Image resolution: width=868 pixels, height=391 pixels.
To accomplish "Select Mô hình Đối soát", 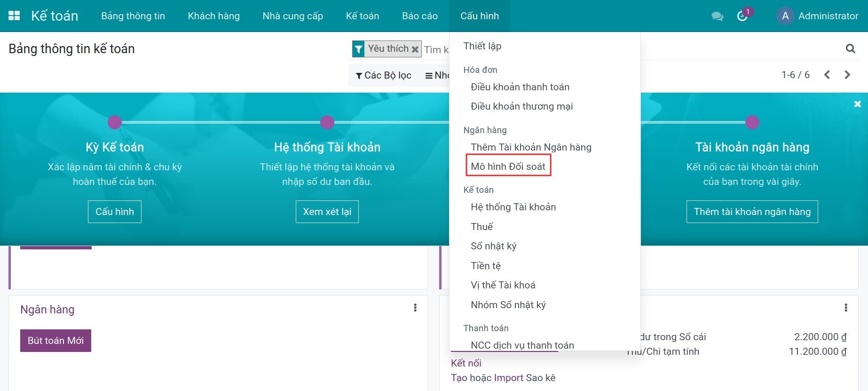I will [508, 167].
